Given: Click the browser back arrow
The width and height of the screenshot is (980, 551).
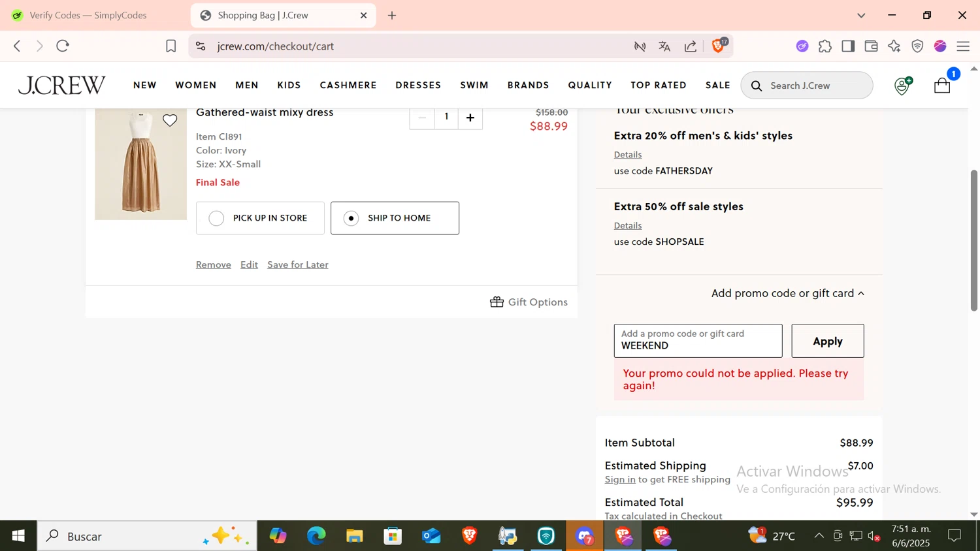Looking at the screenshot, I should (x=18, y=46).
